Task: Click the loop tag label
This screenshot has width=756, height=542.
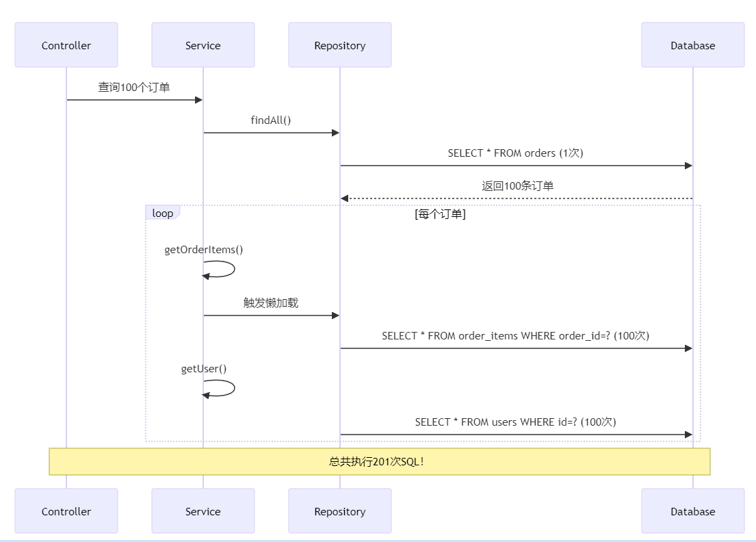Action: 163,214
